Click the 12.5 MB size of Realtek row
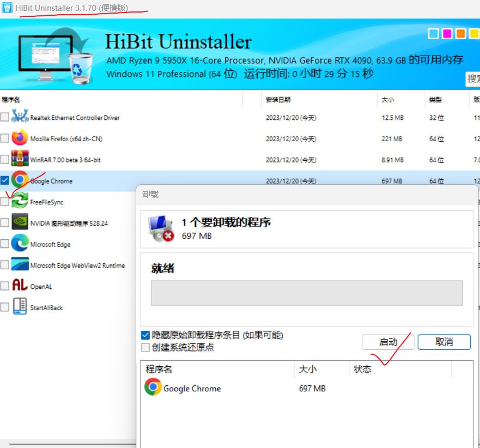Image resolution: width=480 pixels, height=448 pixels. [x=393, y=118]
